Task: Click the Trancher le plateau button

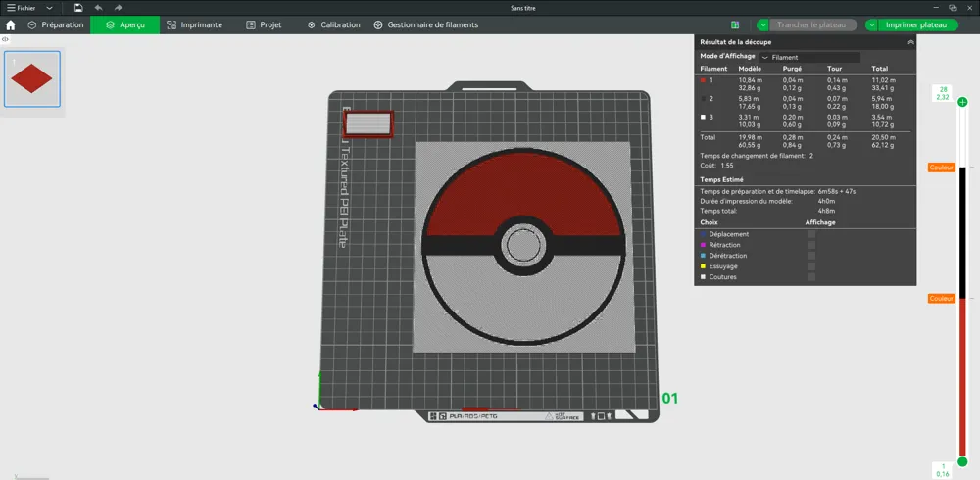Action: pos(810,25)
